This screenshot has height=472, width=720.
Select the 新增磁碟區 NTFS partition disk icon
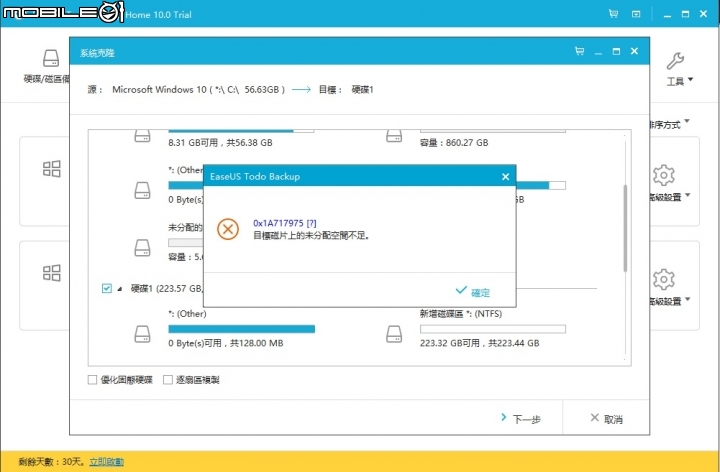[394, 334]
